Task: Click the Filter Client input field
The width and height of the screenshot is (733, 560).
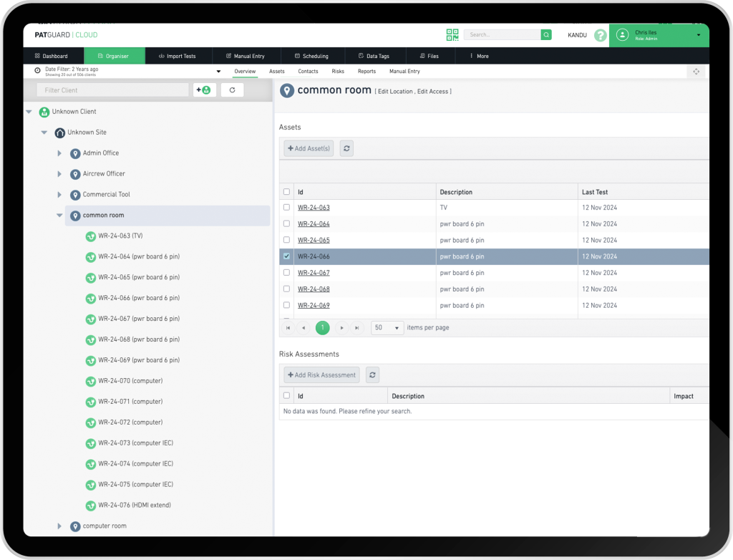Action: pyautogui.click(x=112, y=90)
